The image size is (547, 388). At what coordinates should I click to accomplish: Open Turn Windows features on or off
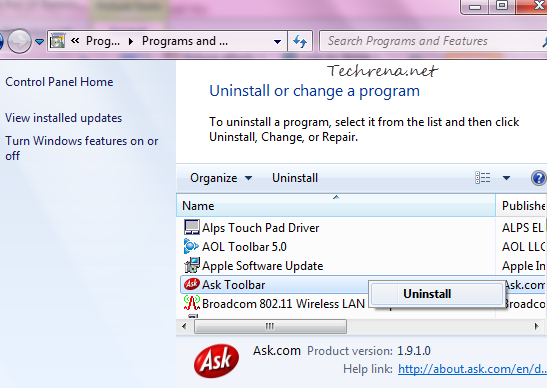[x=82, y=148]
